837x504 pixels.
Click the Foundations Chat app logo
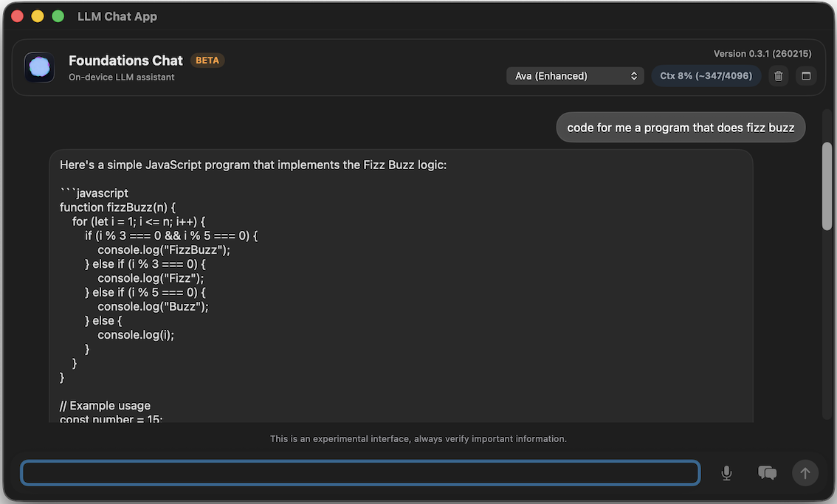(38, 67)
